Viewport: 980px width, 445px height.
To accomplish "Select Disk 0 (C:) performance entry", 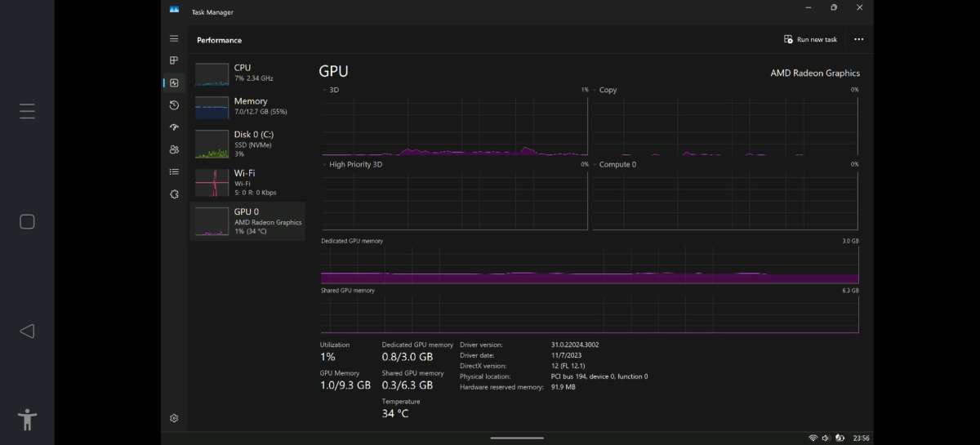I will pyautogui.click(x=247, y=144).
